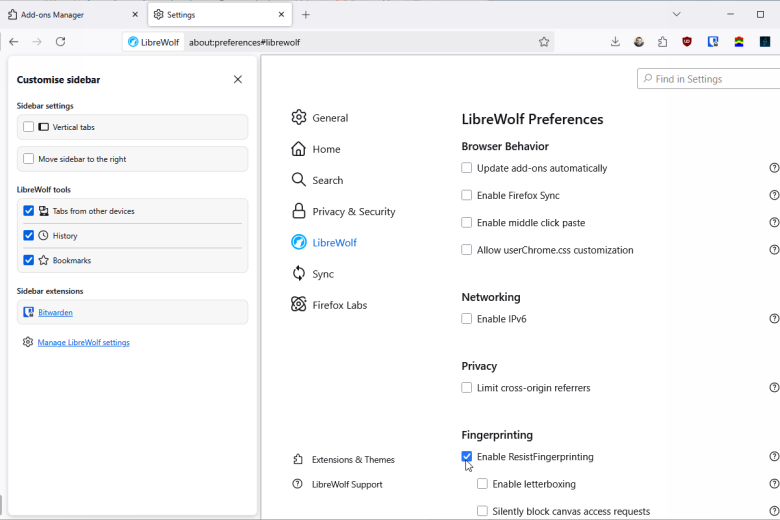
Task: Open the help icon for Silently block canvas access requests
Action: pos(774,511)
